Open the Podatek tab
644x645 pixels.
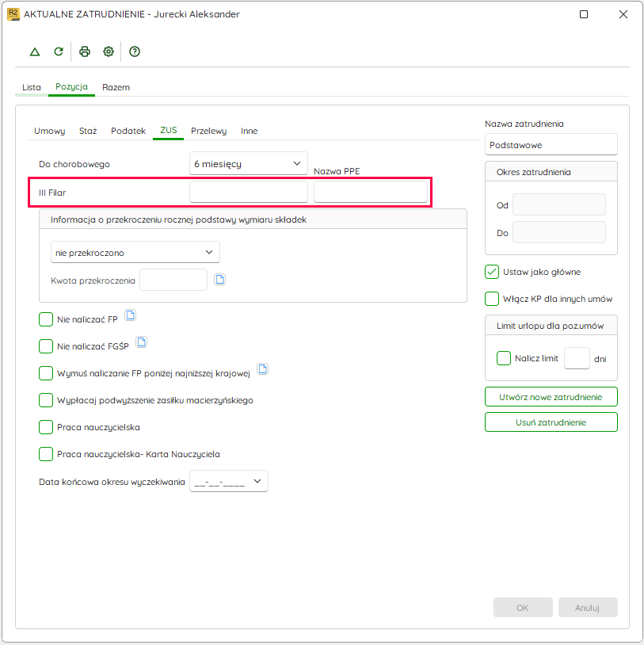[x=128, y=131]
